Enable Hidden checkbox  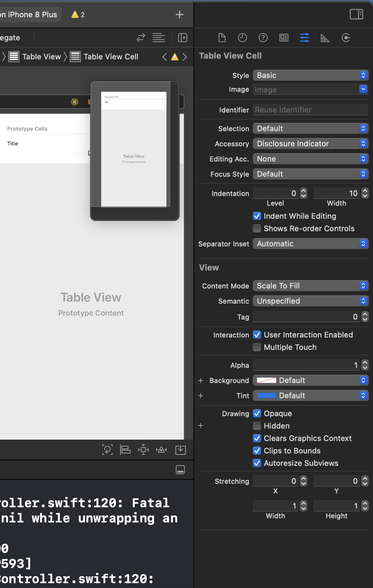click(257, 426)
